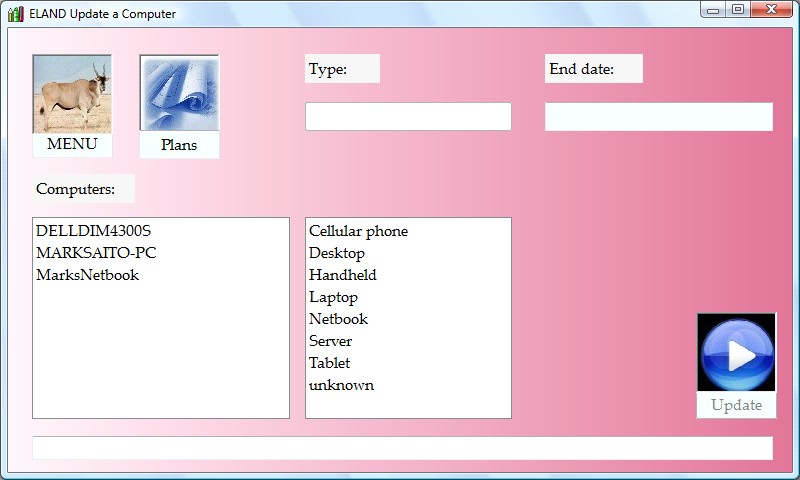
Task: Click the Type text input field
Action: (x=408, y=116)
